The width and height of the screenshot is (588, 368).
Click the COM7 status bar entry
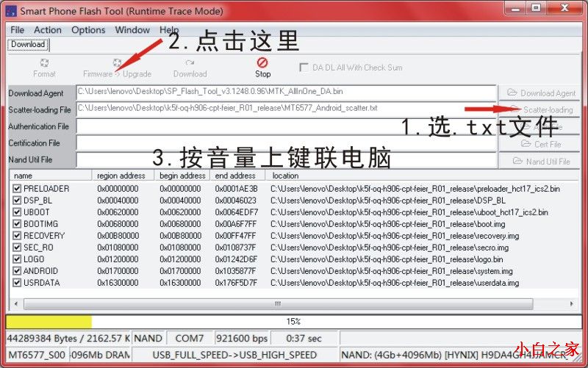click(x=190, y=339)
